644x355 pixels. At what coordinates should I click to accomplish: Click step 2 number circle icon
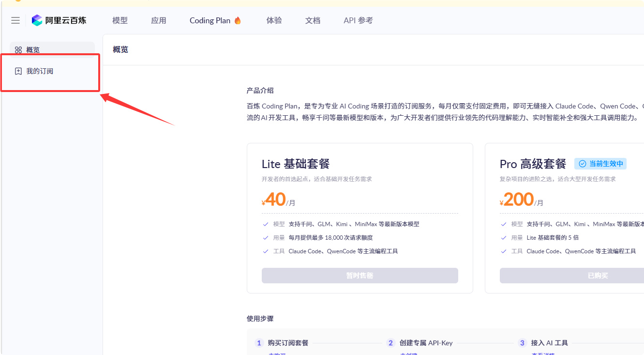pyautogui.click(x=391, y=343)
